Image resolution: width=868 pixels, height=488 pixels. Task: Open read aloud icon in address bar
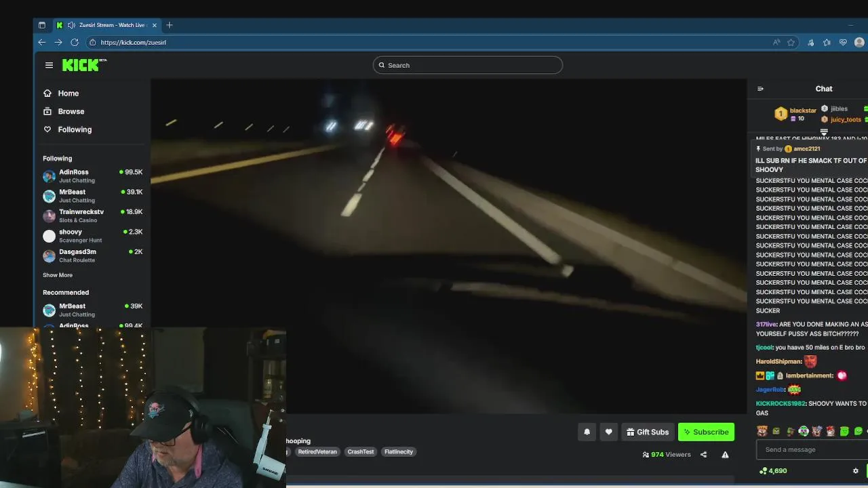tap(776, 42)
